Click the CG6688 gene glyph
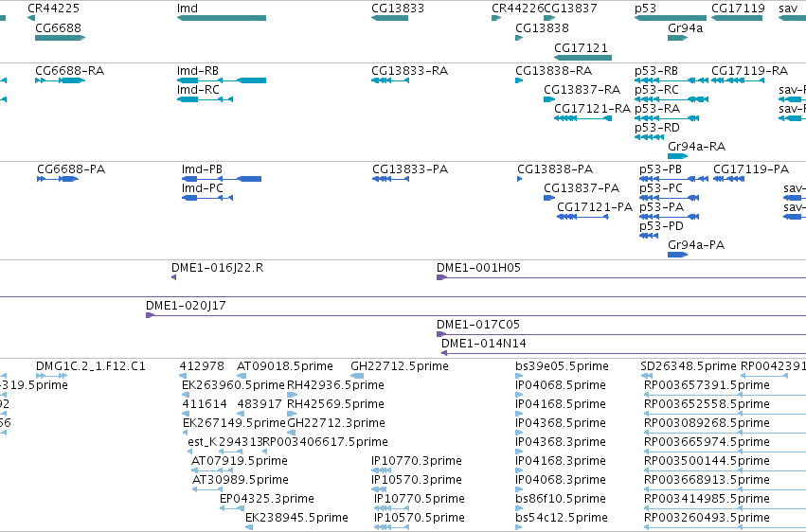The image size is (806, 532). click(60, 38)
